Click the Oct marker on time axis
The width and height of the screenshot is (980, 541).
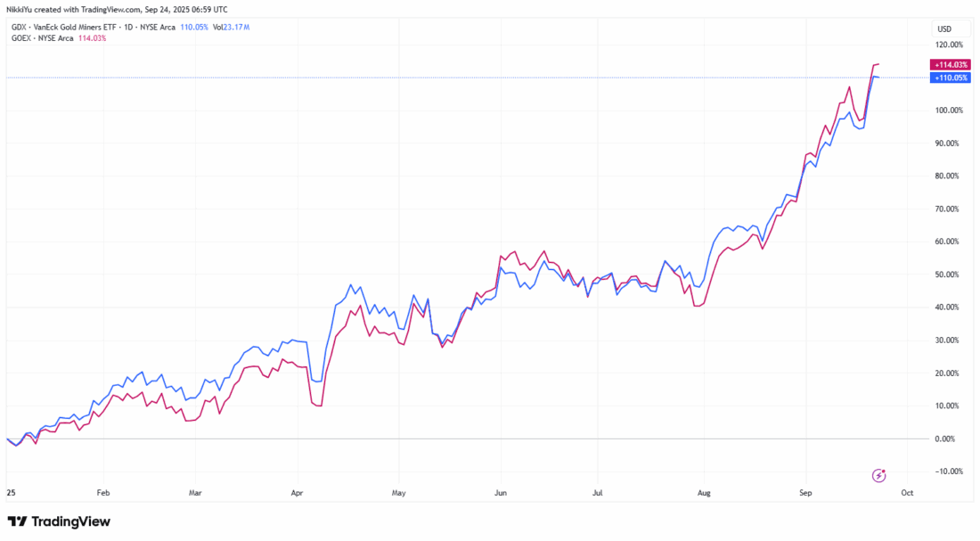coord(906,491)
